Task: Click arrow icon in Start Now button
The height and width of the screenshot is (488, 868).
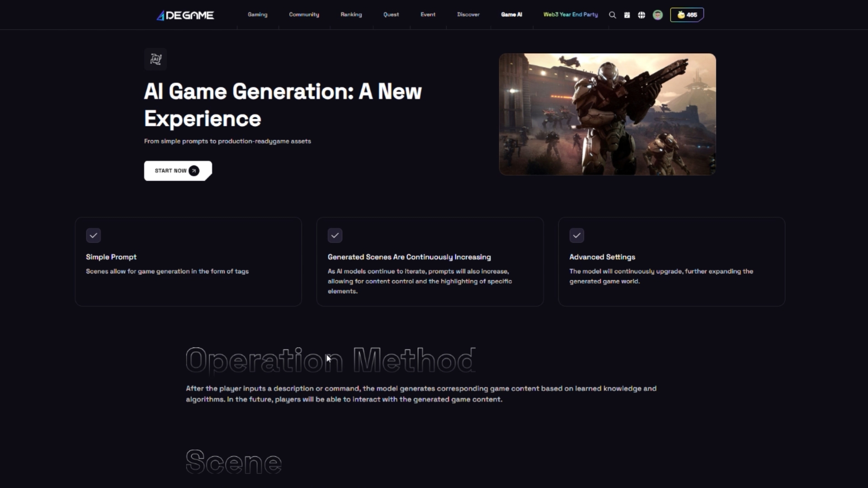Action: click(x=194, y=171)
